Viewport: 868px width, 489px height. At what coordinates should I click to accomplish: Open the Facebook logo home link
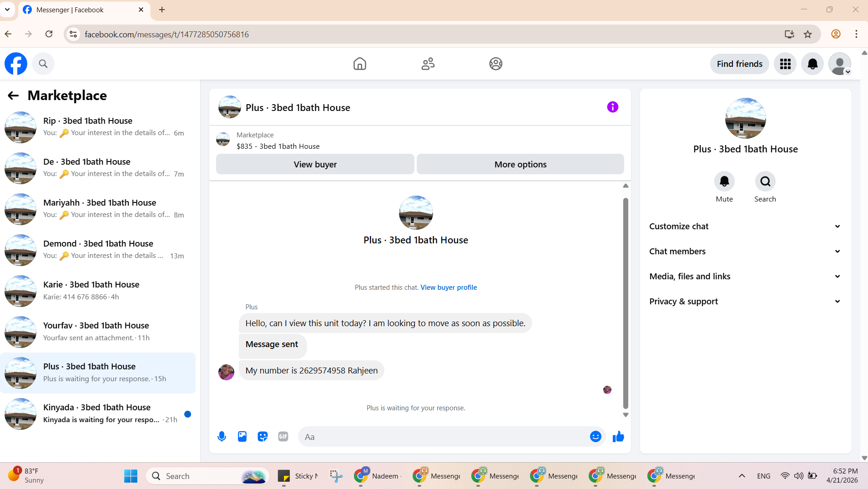point(16,64)
